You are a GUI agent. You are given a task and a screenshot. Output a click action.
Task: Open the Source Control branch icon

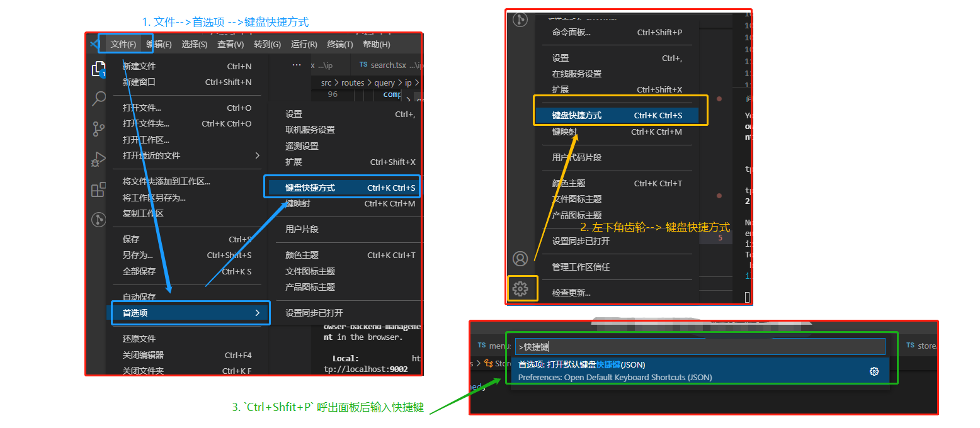pyautogui.click(x=99, y=129)
